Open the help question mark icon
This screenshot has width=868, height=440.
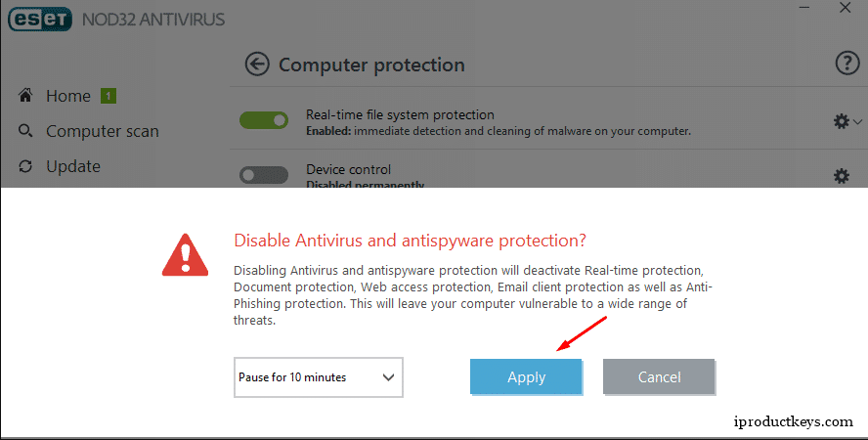pos(846,64)
